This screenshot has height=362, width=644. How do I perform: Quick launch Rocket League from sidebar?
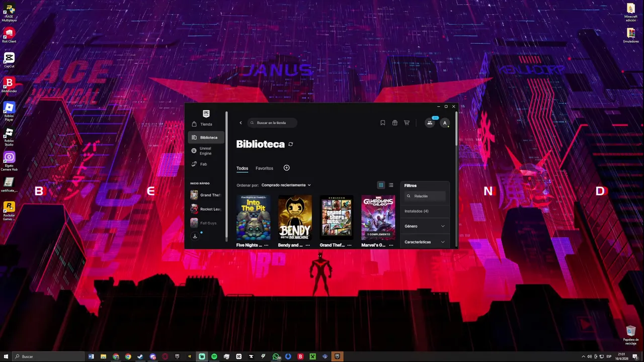[206, 209]
